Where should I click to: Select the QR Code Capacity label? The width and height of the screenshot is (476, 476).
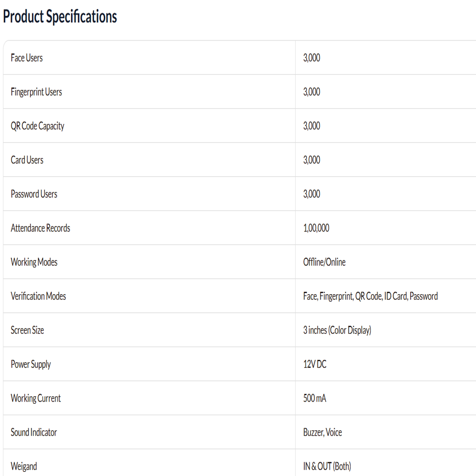click(38, 126)
